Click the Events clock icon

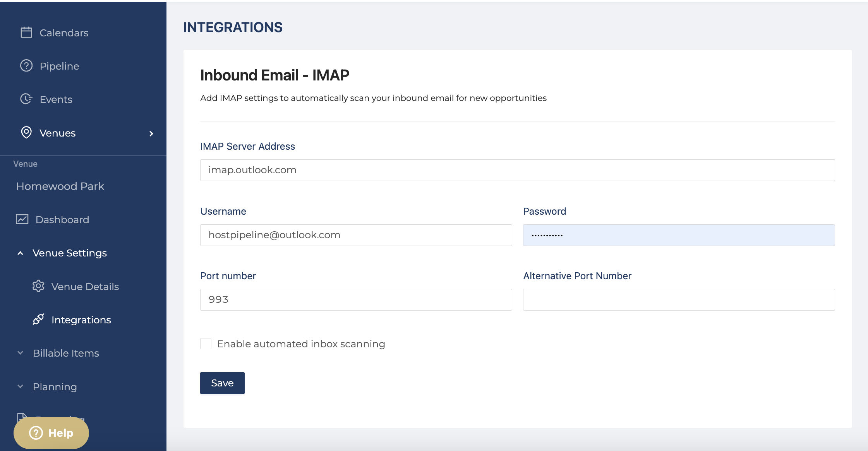point(26,99)
